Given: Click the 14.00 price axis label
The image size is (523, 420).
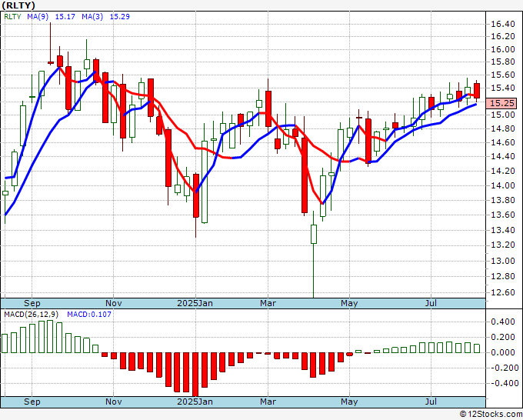Looking at the screenshot, I should (x=503, y=185).
